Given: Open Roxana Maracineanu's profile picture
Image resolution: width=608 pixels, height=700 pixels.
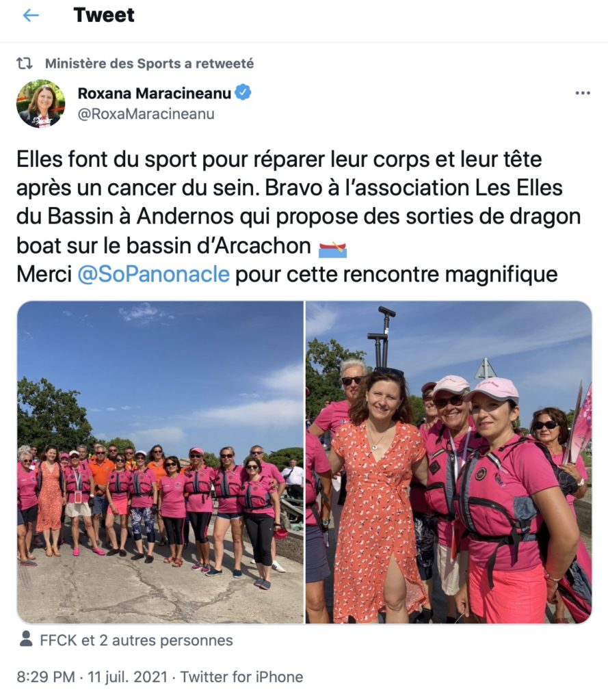Looking at the screenshot, I should [x=40, y=104].
